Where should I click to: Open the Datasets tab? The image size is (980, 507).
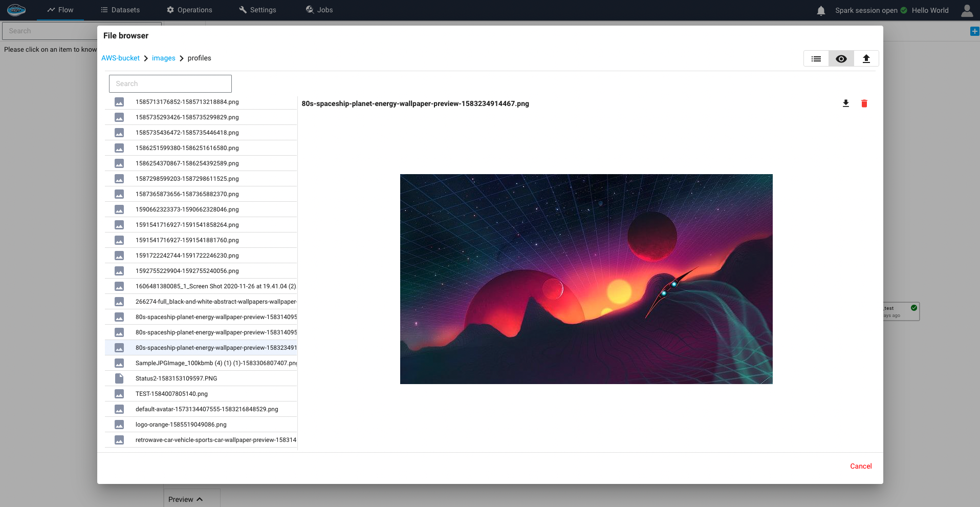click(x=120, y=10)
